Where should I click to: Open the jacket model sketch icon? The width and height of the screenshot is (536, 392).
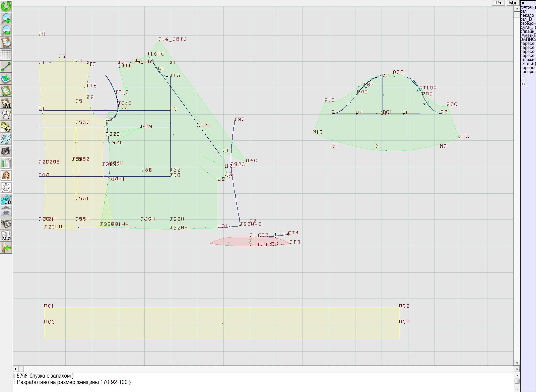point(6,187)
